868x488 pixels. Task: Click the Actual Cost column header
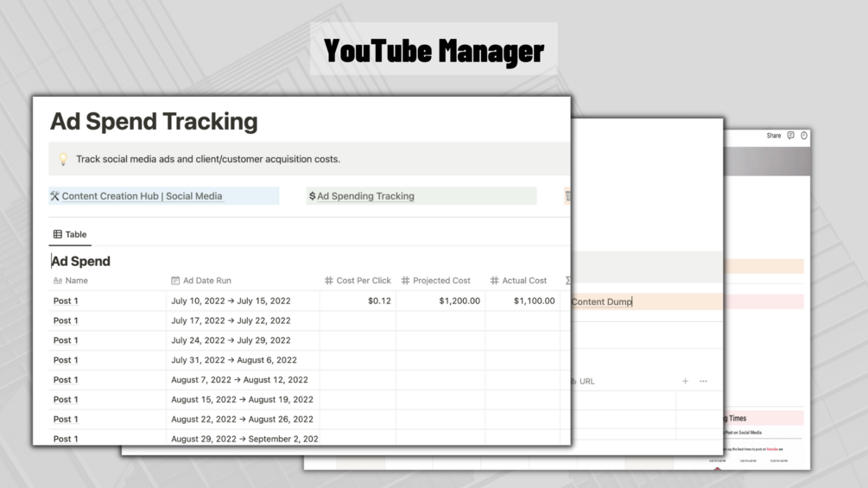523,281
